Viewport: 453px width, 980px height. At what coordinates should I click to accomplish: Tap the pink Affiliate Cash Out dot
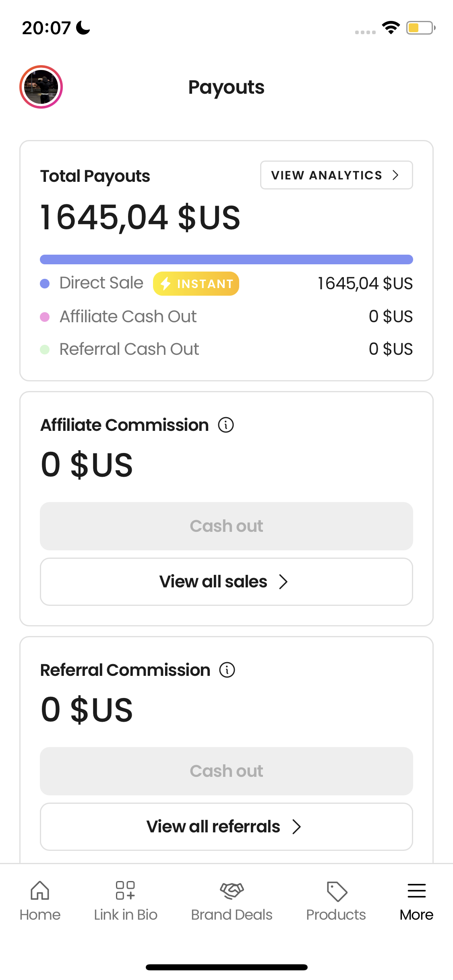[x=45, y=317]
